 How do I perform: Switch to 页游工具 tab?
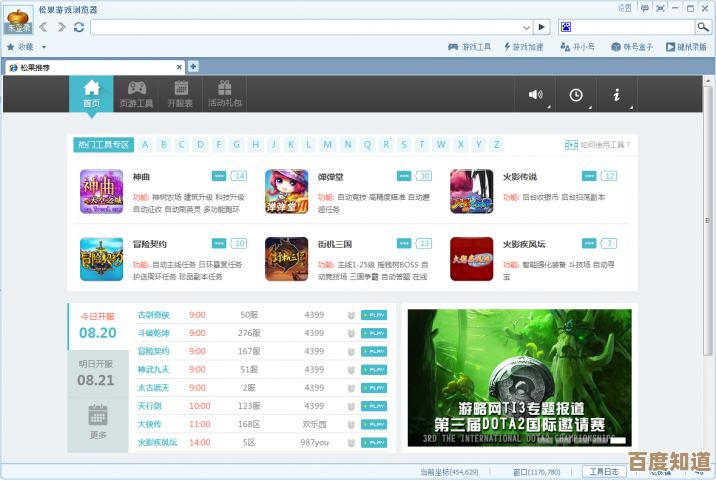[136, 94]
